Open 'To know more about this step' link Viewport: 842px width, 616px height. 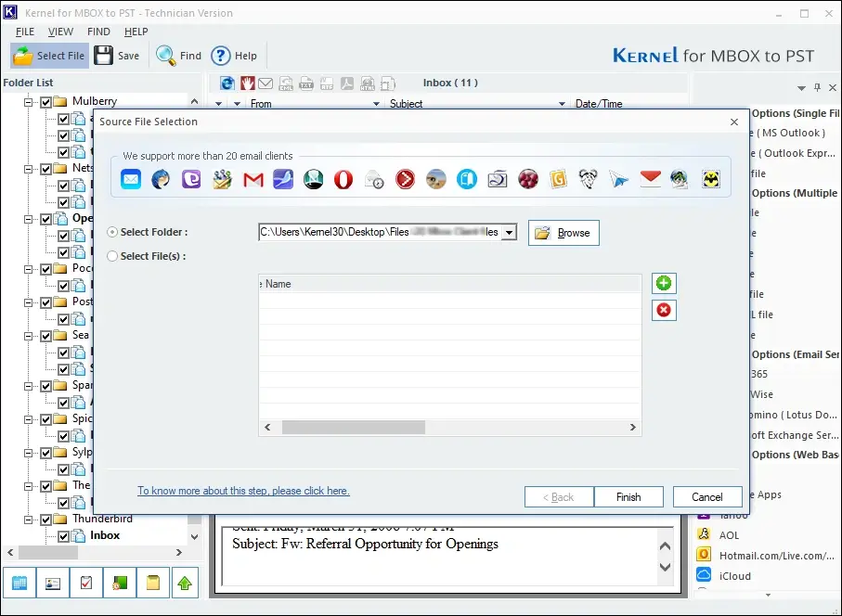(243, 491)
